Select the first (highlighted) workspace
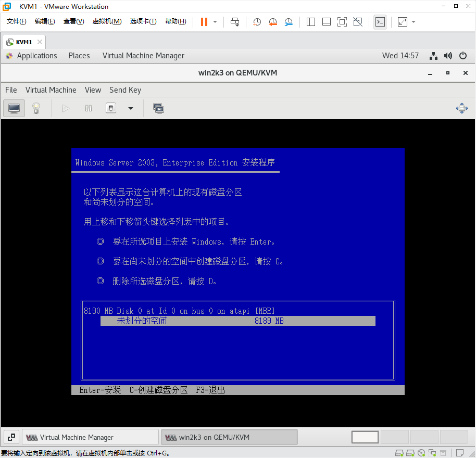Screen dimensions: 476x458 click(x=365, y=437)
